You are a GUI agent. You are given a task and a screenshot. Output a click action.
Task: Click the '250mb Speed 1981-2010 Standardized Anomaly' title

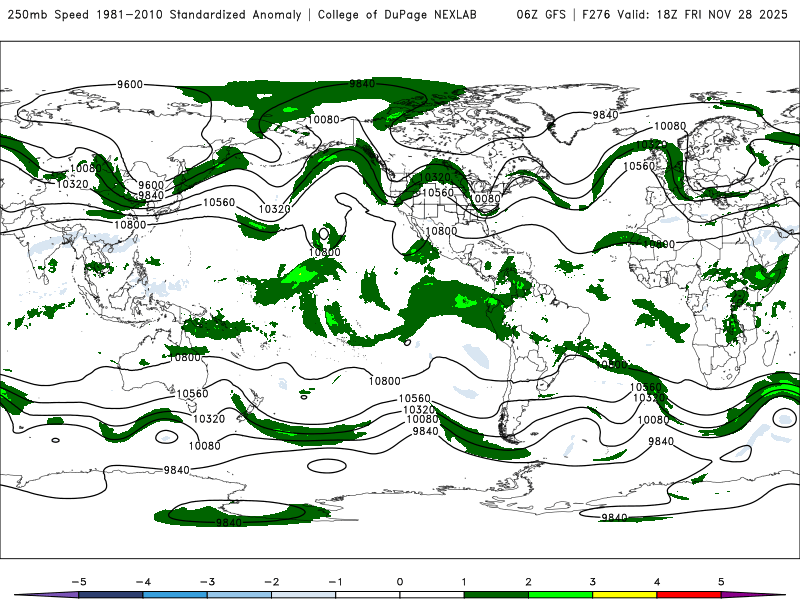tap(155, 14)
